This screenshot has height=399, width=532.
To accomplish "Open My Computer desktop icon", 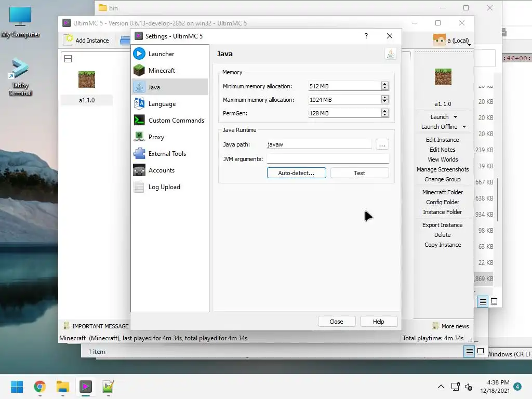I will click(20, 22).
